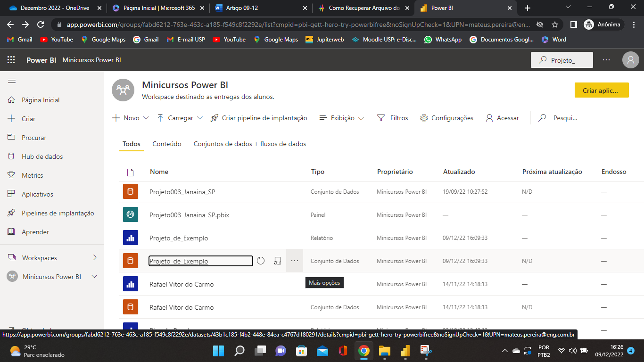
Task: Open Chrome tab search dropdown arrow
Action: 568,7
